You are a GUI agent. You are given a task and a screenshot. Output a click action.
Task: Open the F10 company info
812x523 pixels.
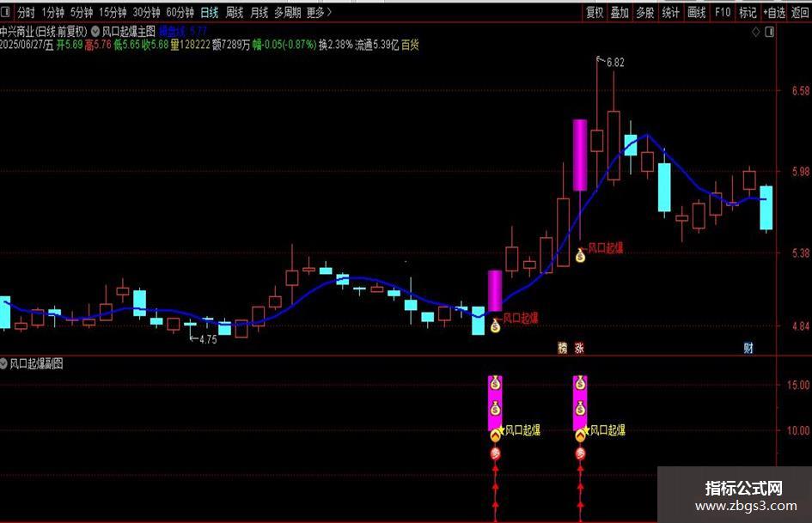tap(723, 12)
